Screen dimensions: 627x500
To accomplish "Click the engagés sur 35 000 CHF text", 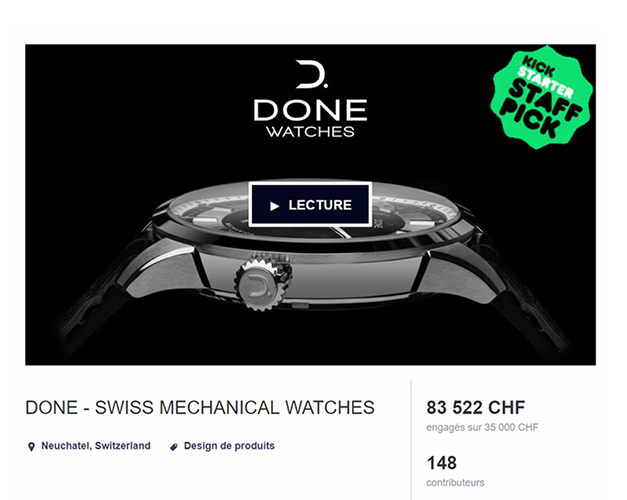I will click(482, 427).
